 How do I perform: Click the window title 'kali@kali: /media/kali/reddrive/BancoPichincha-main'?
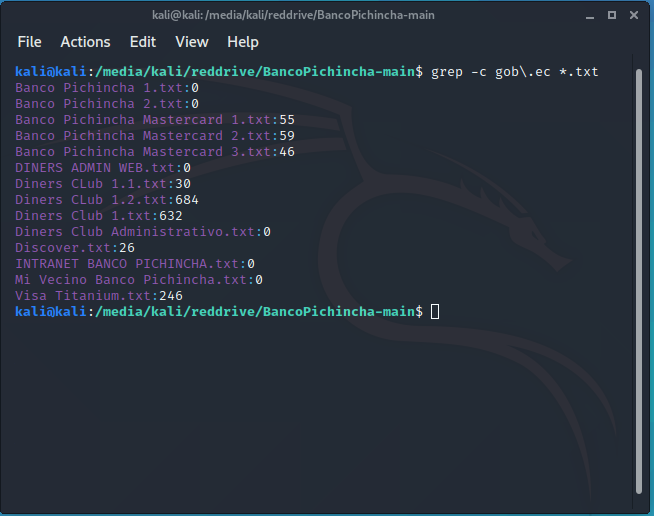pos(293,15)
